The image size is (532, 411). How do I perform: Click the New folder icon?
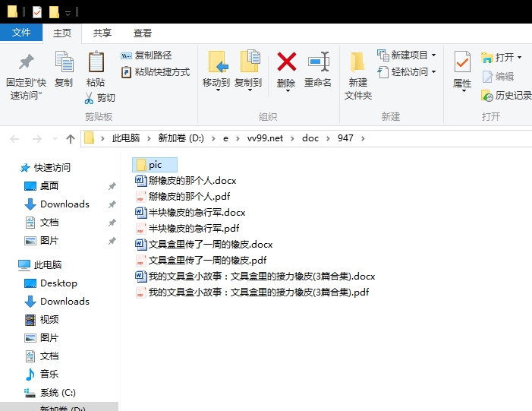pyautogui.click(x=357, y=62)
